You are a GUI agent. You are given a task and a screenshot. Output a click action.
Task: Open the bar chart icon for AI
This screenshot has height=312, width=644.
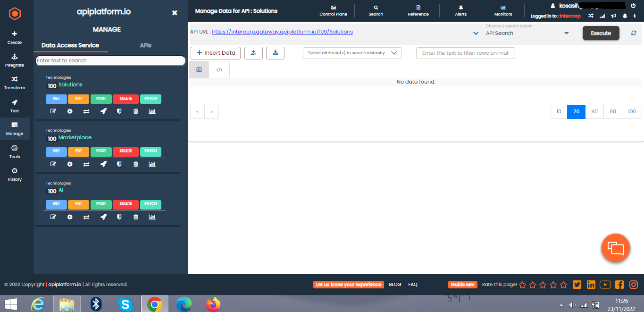pos(152,217)
